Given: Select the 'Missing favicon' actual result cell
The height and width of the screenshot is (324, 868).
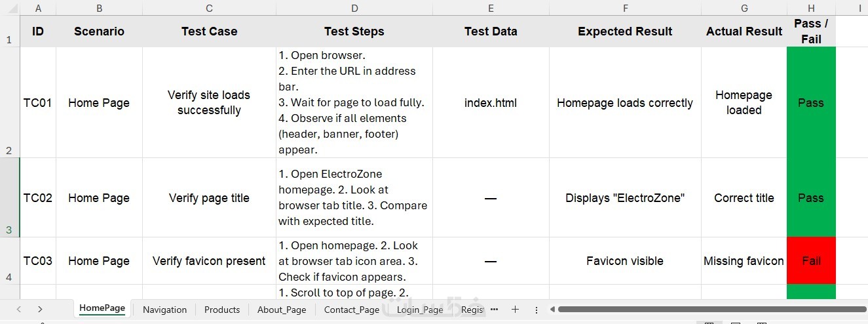Looking at the screenshot, I should tap(744, 261).
